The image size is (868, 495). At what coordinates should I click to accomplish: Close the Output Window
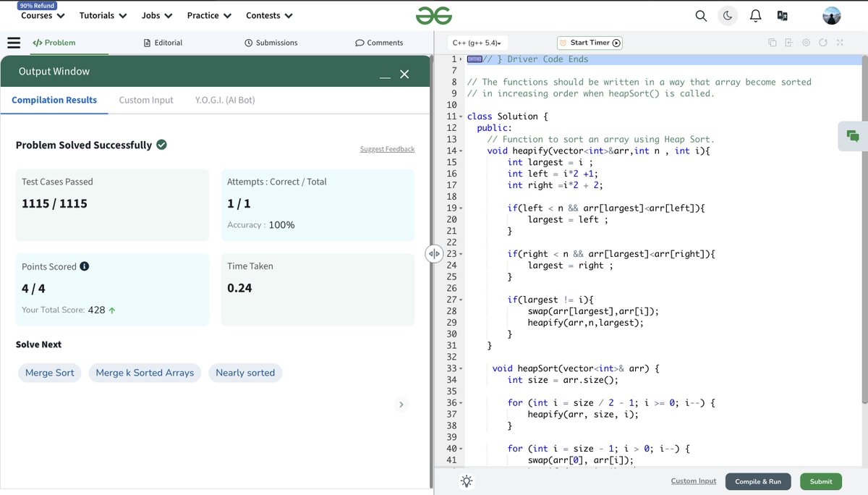coord(404,74)
